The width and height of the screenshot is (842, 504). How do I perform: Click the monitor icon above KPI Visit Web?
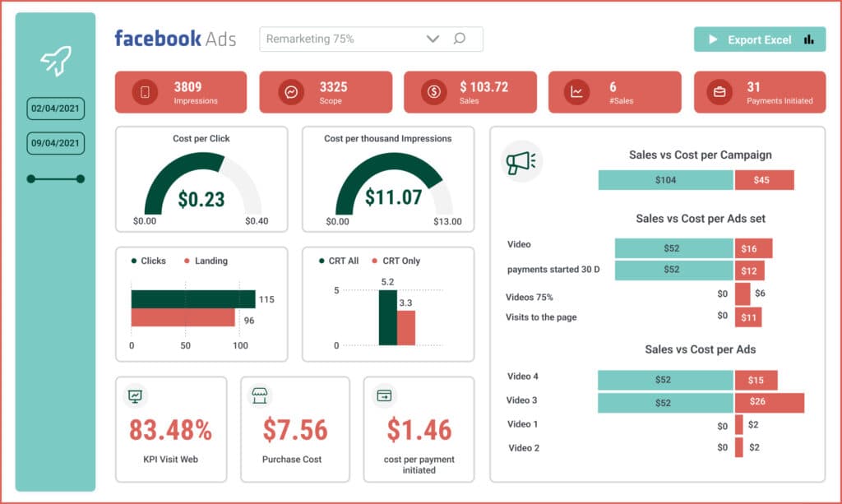(136, 396)
